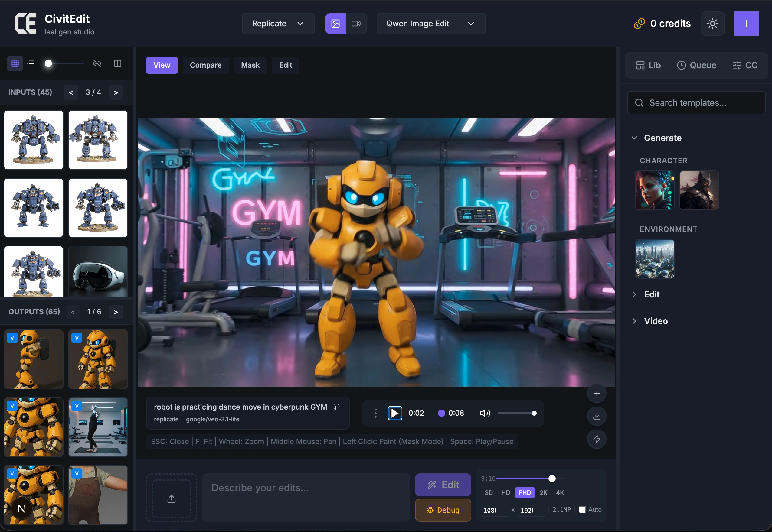Click the upload image icon
This screenshot has width=772, height=532.
172,498
